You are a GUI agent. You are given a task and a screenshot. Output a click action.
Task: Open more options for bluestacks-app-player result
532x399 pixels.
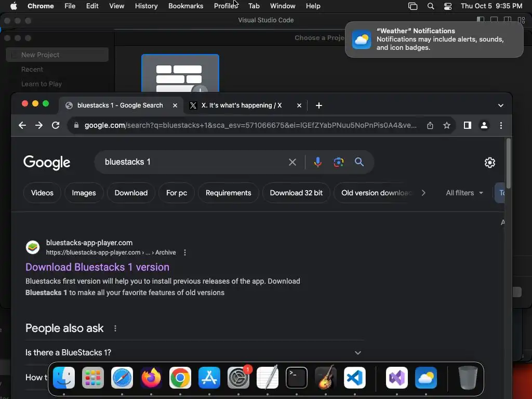coord(184,252)
